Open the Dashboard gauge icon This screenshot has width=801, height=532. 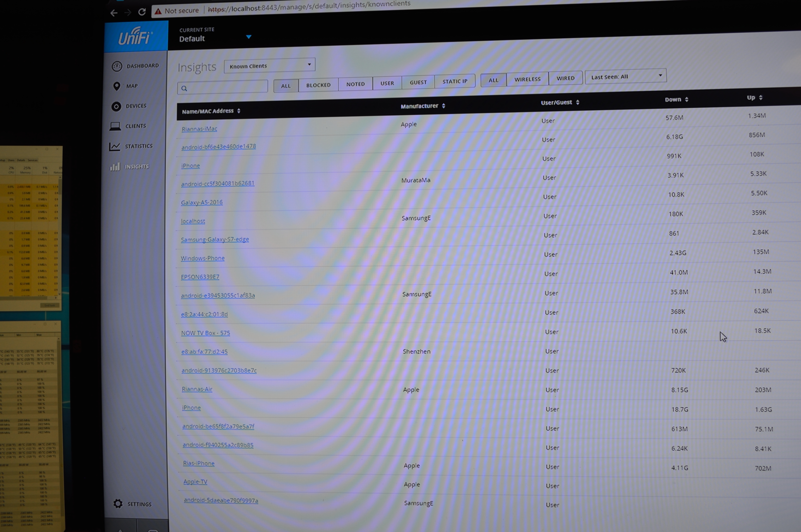point(117,66)
